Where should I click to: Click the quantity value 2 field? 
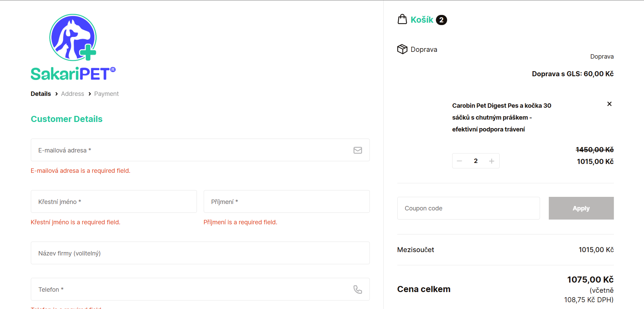click(476, 161)
